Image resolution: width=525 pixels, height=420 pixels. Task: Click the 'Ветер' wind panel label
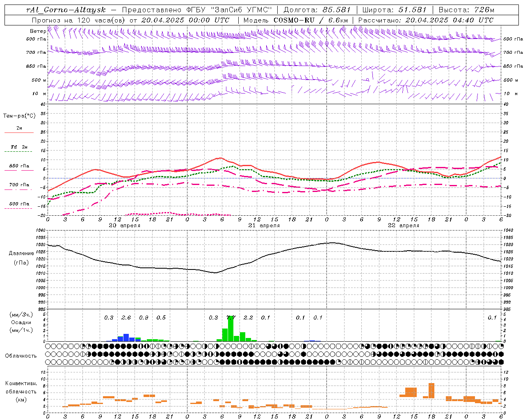click(x=38, y=31)
